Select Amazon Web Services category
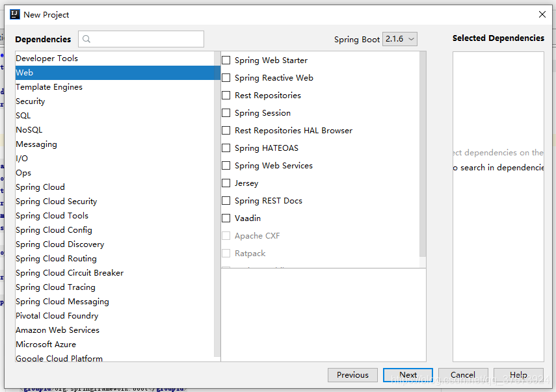The image size is (556, 392). [x=115, y=330]
